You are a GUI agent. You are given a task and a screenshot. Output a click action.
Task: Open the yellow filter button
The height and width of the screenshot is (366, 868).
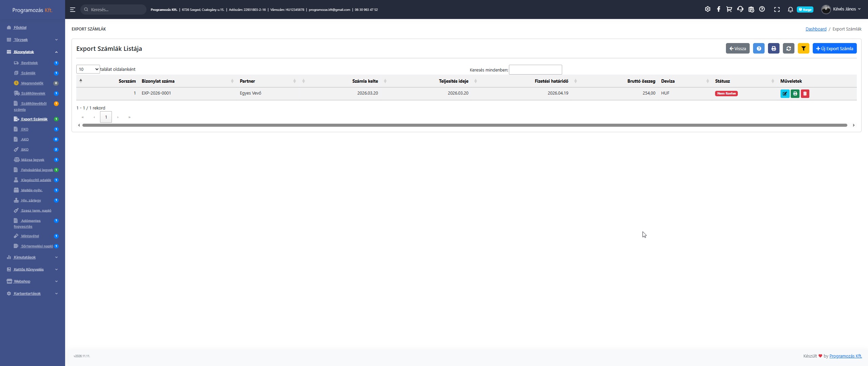click(803, 48)
